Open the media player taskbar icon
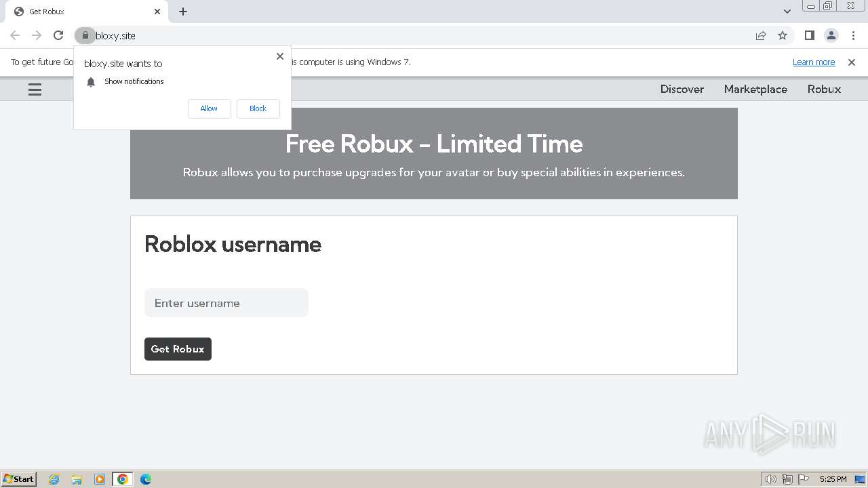This screenshot has height=488, width=868. tap(100, 479)
